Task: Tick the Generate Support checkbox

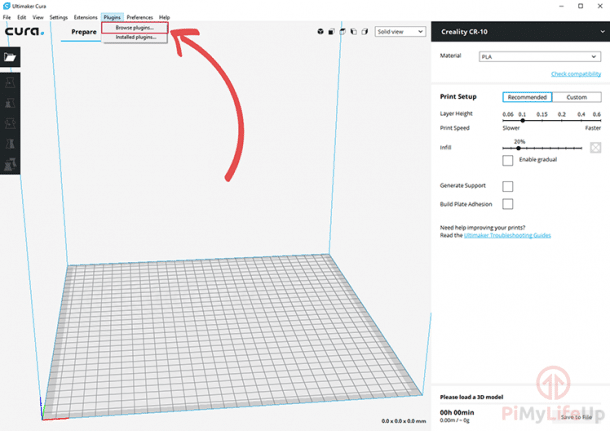Action: 508,186
